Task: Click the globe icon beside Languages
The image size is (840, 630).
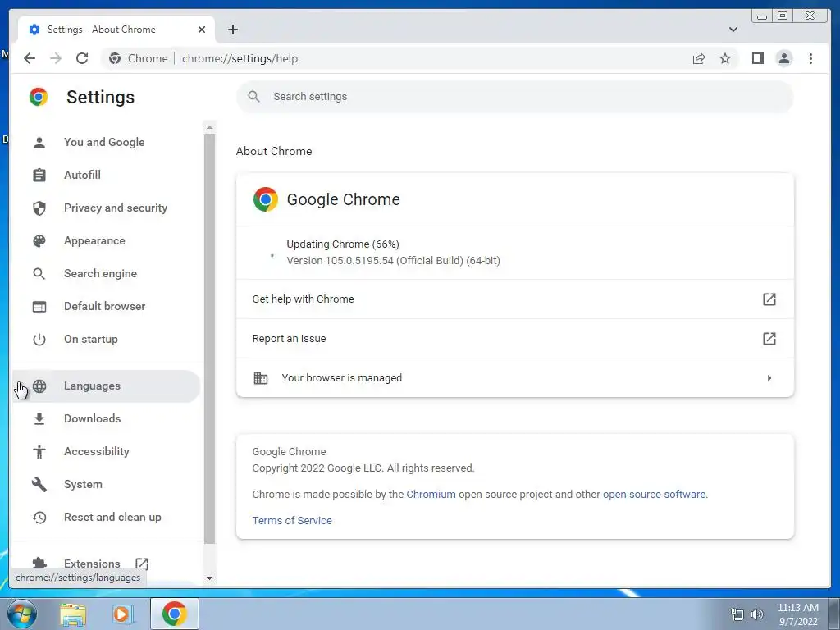Action: coord(39,386)
